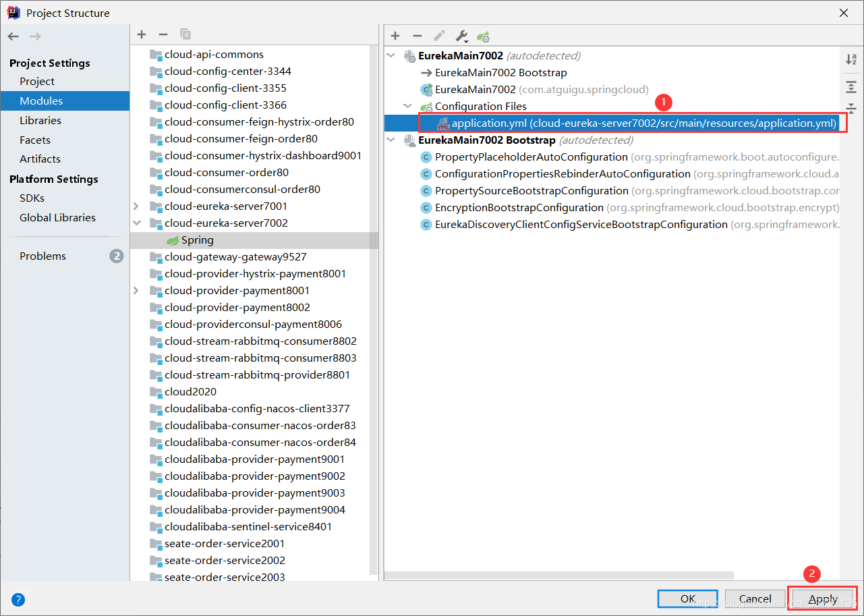Click the module list vertical scrollbar

point(374,310)
